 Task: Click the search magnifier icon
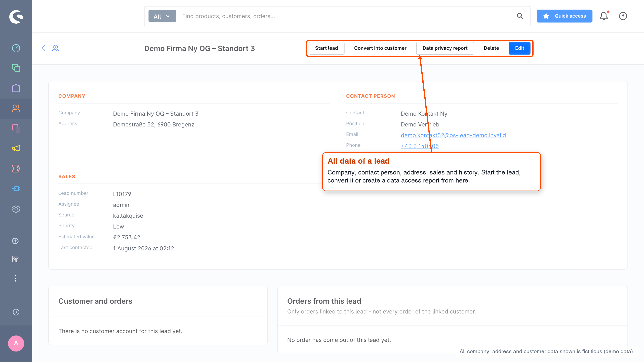pos(520,16)
